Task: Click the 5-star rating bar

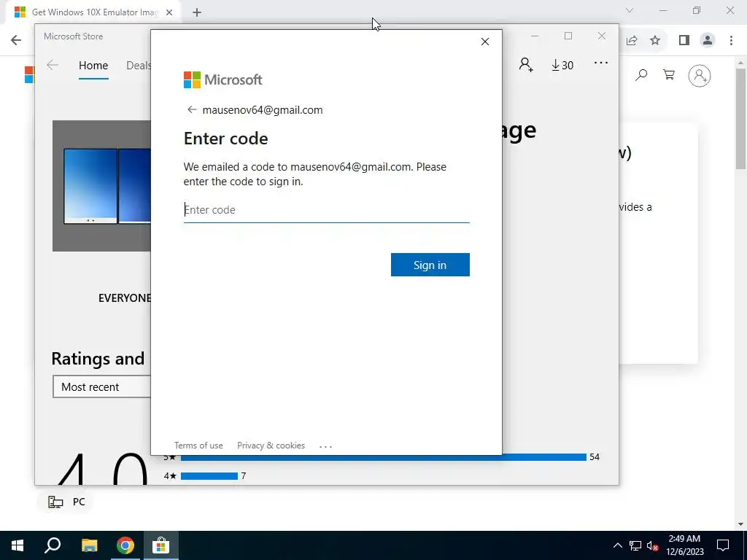Action: (384, 457)
